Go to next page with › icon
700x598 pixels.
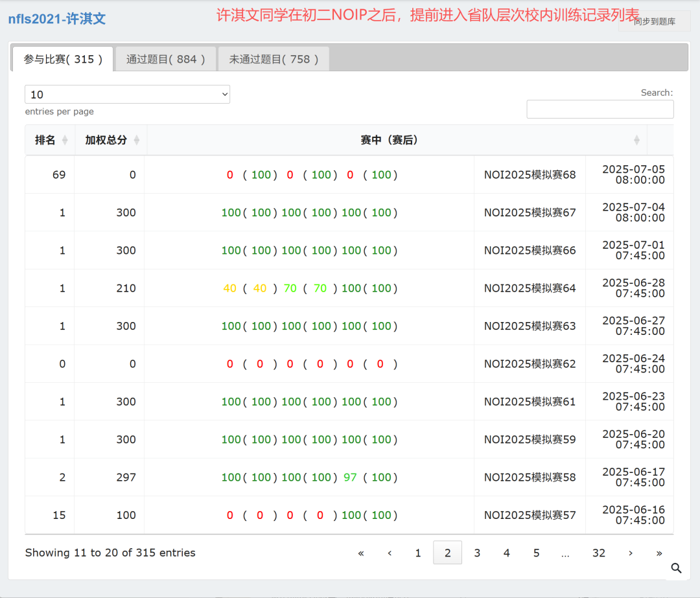click(630, 553)
